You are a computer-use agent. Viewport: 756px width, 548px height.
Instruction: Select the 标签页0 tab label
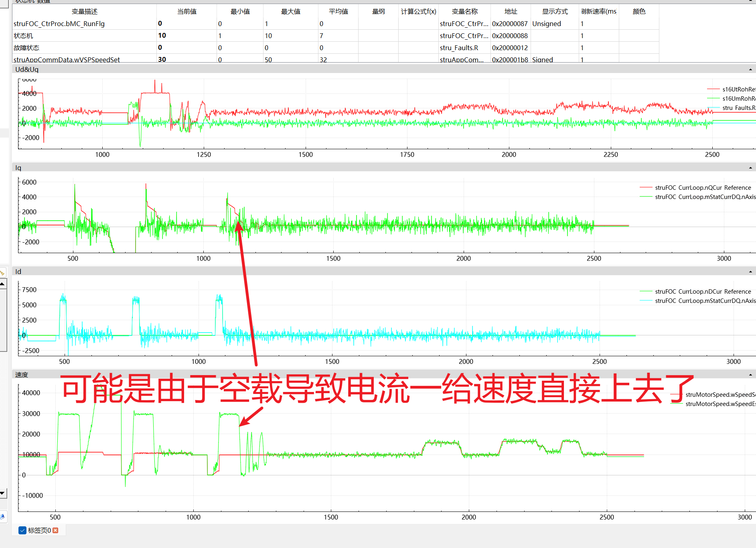pos(39,530)
